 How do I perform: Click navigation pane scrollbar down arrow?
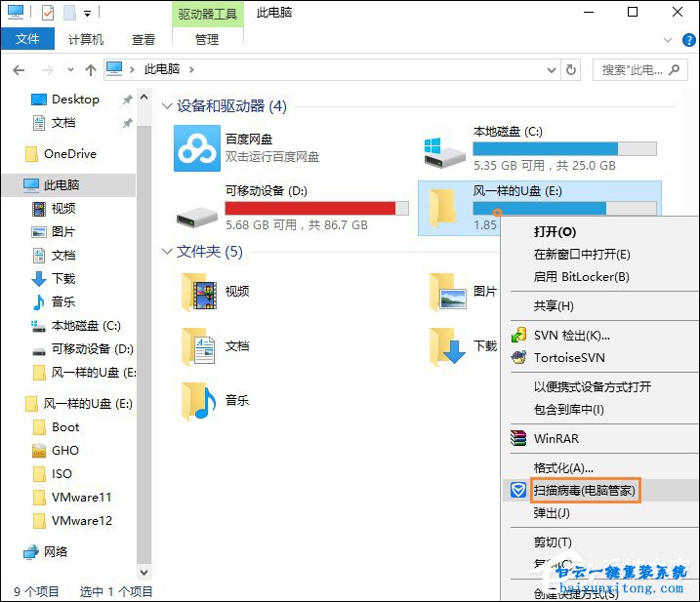(x=144, y=572)
